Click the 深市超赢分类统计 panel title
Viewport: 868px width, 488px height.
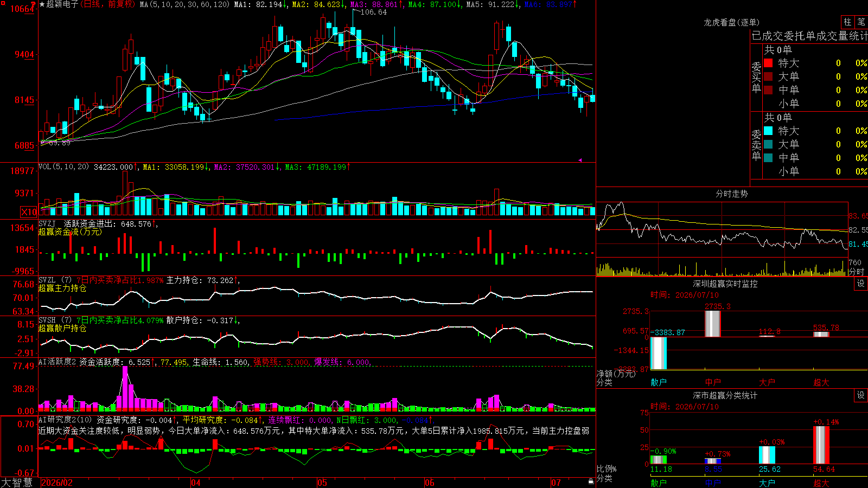coord(725,395)
